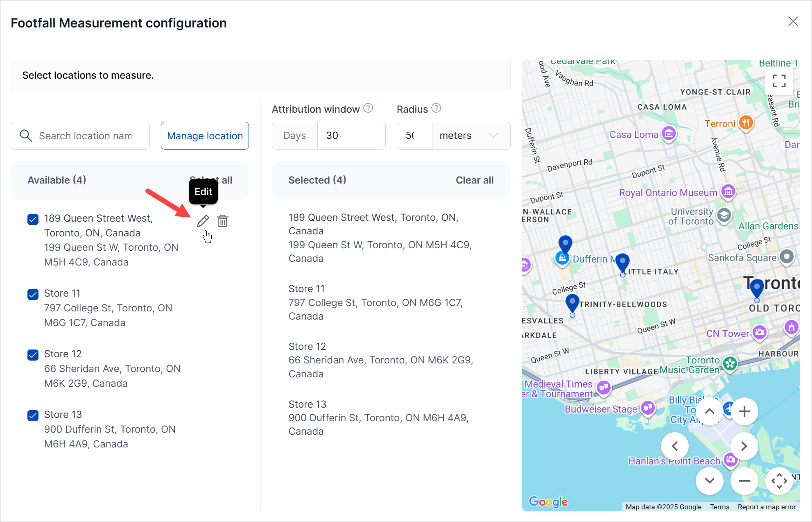Click the Edit pencil icon for 189 Queen Street

203,221
